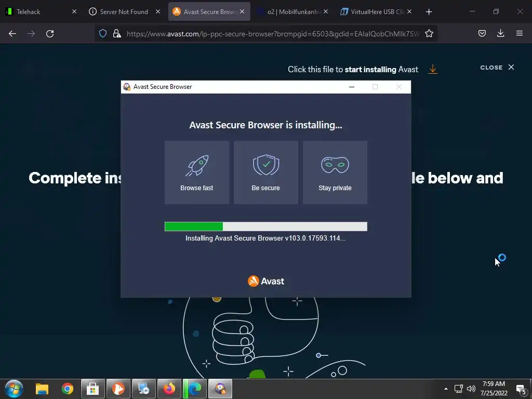
Task: Click the avast.com URL address field
Action: pos(273,34)
